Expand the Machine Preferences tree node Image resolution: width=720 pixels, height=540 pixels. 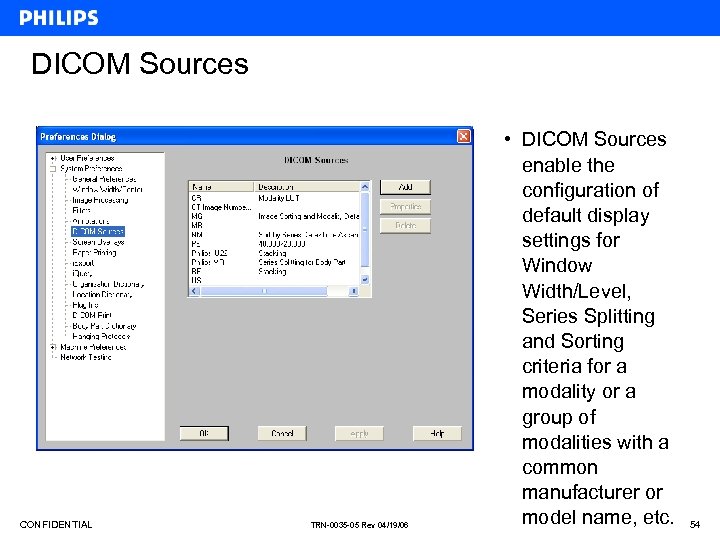[x=53, y=347]
